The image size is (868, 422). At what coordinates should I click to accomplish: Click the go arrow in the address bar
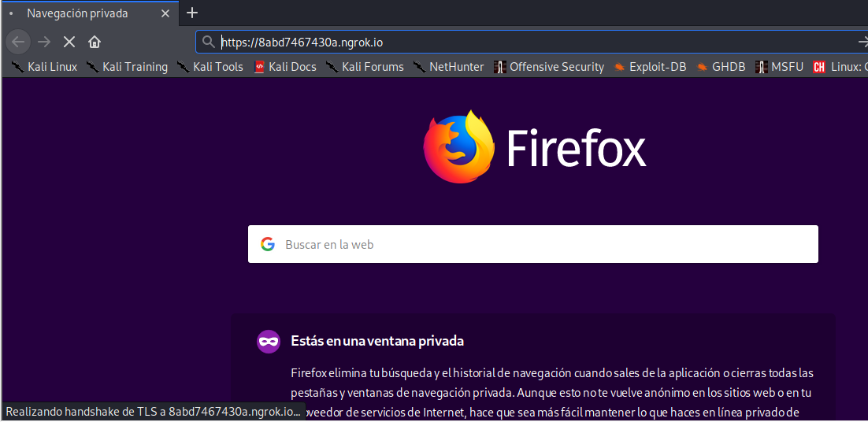(x=862, y=42)
